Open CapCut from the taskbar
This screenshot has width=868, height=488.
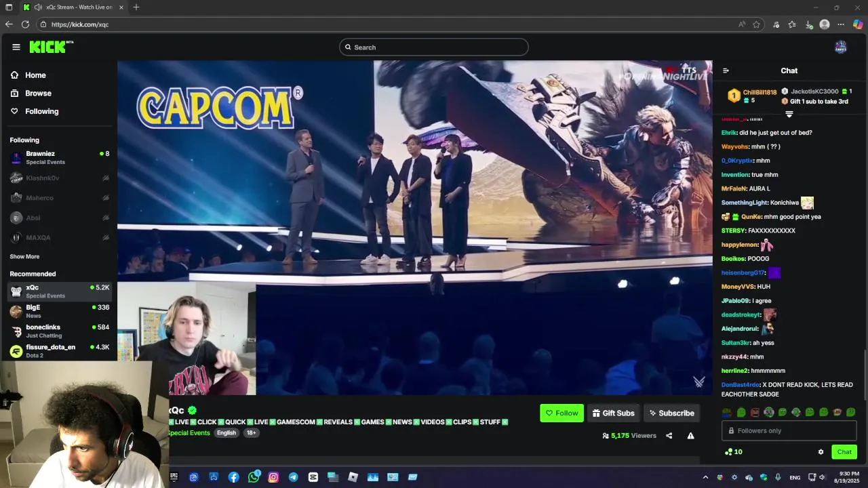point(313,477)
